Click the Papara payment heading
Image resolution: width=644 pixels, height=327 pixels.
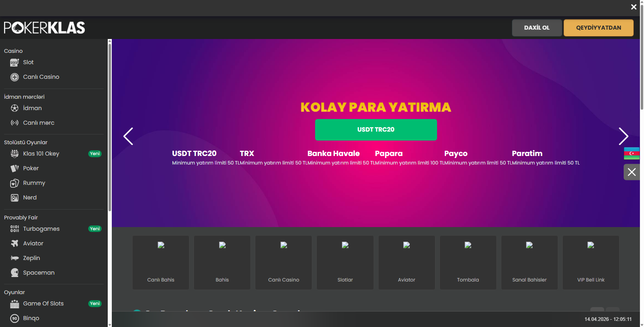(x=389, y=154)
